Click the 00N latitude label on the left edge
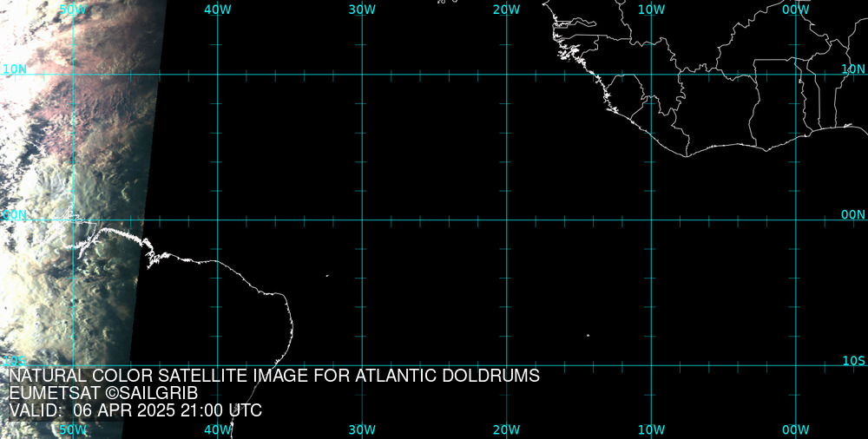Viewport: 868px width, 439px height. [15, 215]
